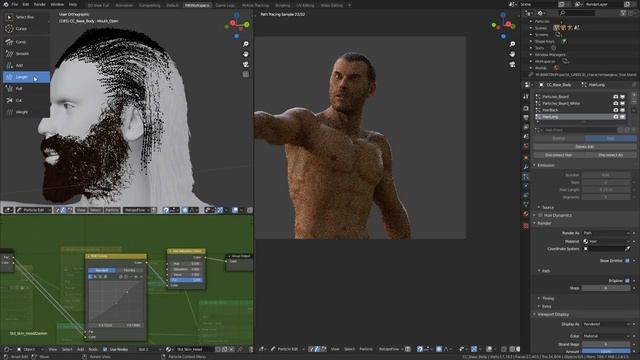
Task: Toggle the Show Emitter checkbox
Action: tap(627, 260)
